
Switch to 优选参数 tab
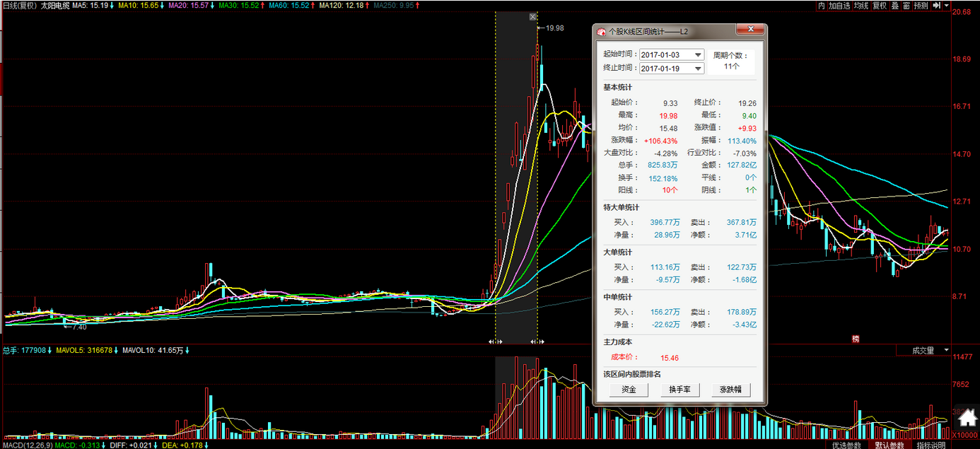[846, 445]
